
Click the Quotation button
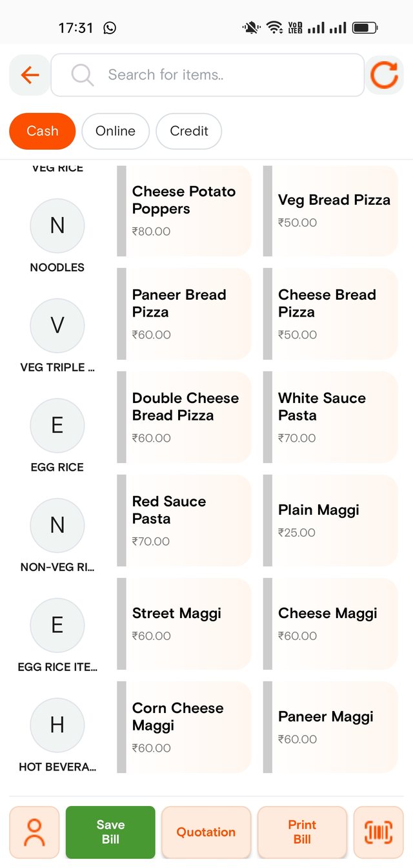[x=206, y=832]
